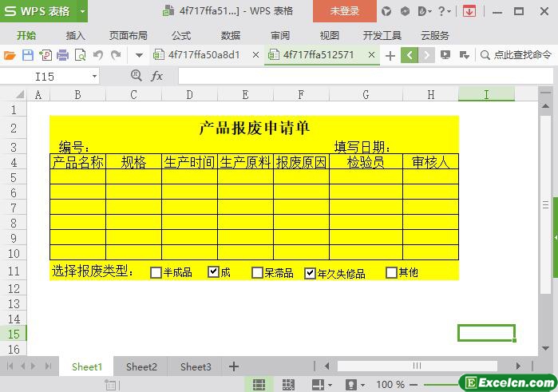Viewport: 558px width, 392px height.
Task: Open the 云服务 ribbon tab
Action: pos(435,36)
